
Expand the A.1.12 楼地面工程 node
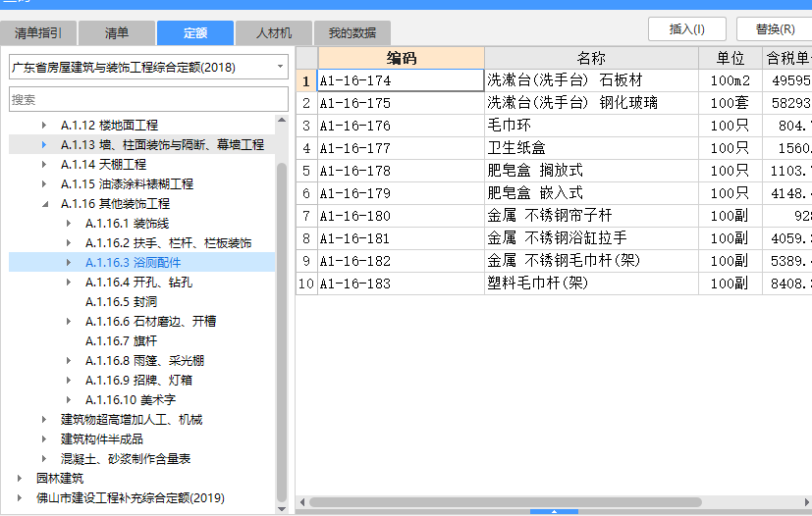(44, 126)
